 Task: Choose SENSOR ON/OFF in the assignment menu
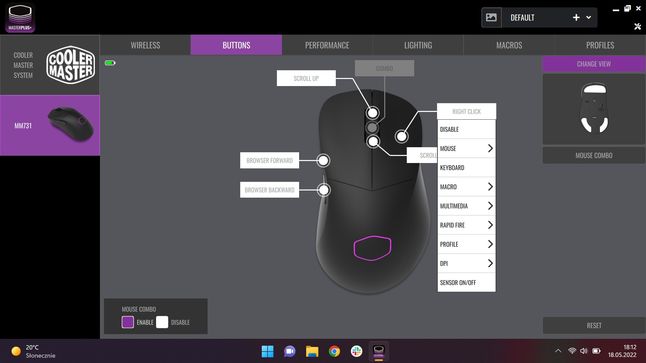click(x=466, y=282)
